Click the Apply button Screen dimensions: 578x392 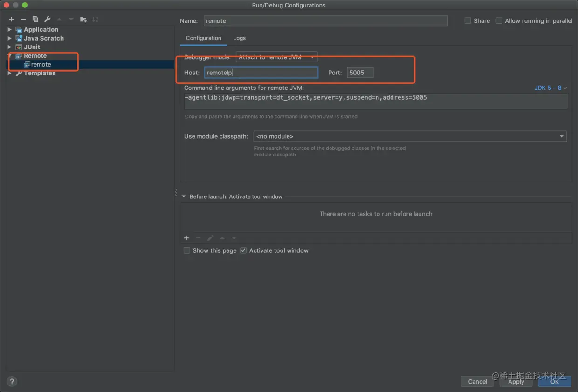coord(516,382)
